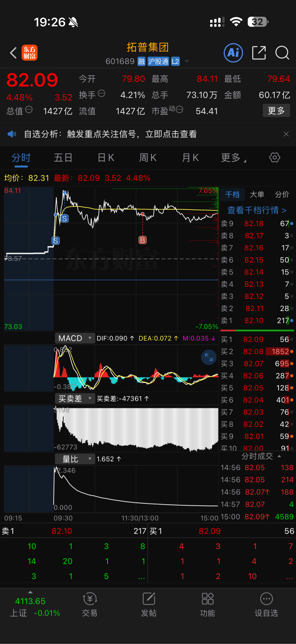Open the 买卖差 indicator dropdown
Image resolution: width=296 pixels, height=644 pixels.
pyautogui.click(x=75, y=399)
